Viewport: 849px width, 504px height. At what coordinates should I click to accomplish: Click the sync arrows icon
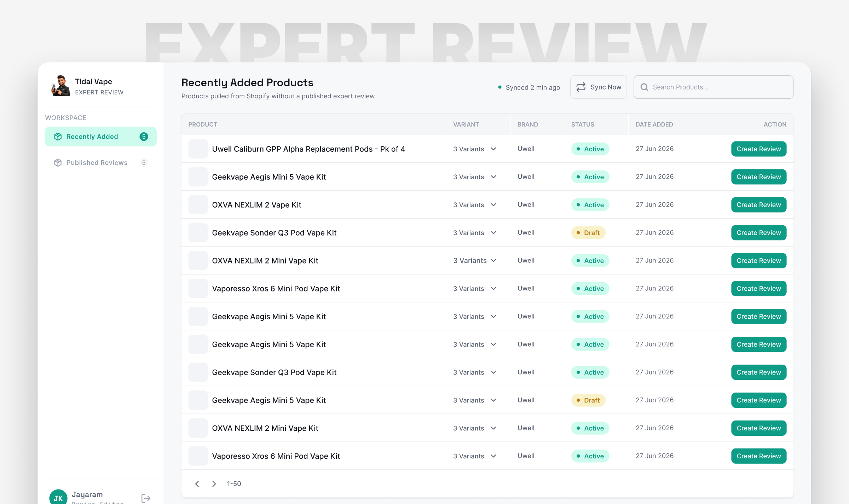[x=581, y=87]
